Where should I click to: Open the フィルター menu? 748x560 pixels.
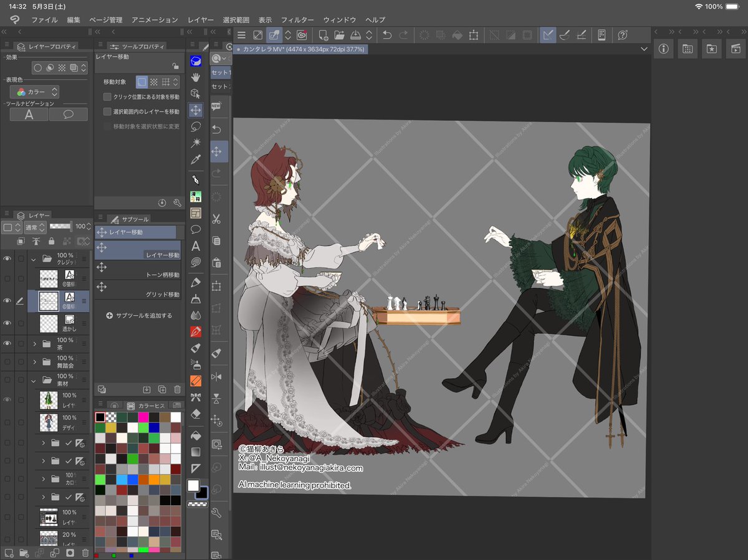tap(297, 20)
